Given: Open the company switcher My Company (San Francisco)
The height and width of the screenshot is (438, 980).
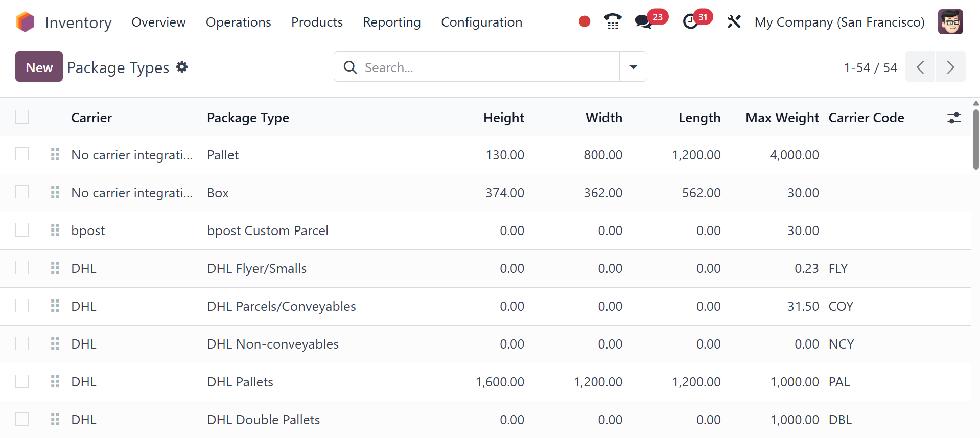Looking at the screenshot, I should pos(839,22).
